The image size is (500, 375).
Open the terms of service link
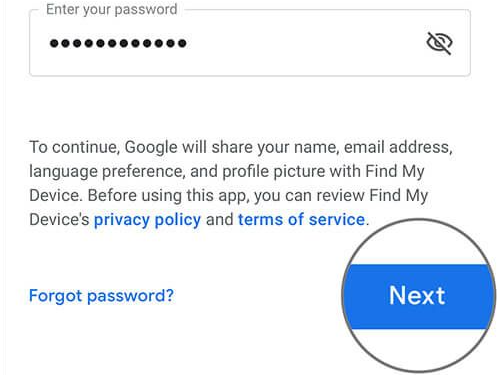(301, 220)
